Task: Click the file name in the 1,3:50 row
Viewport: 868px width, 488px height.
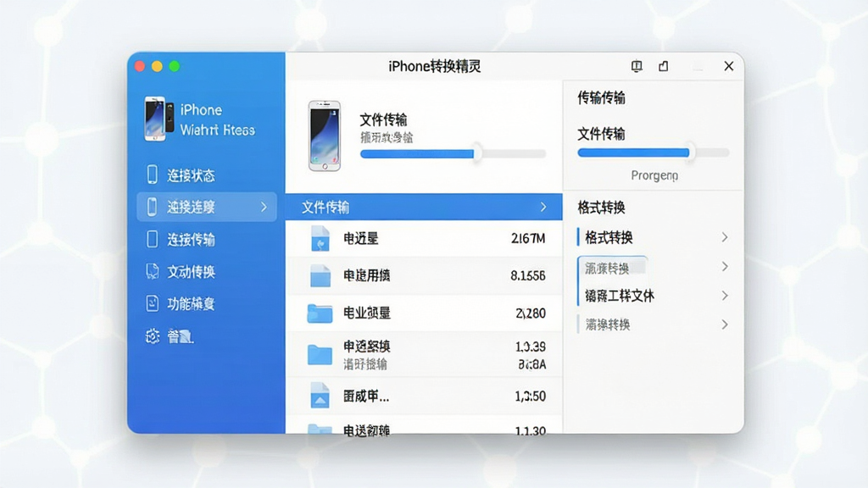Action: (x=366, y=396)
